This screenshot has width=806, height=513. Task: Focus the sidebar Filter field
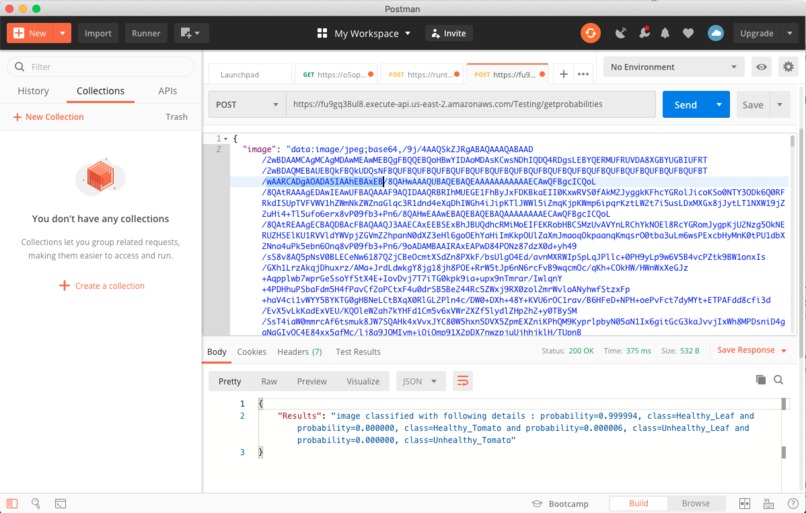pyautogui.click(x=101, y=67)
